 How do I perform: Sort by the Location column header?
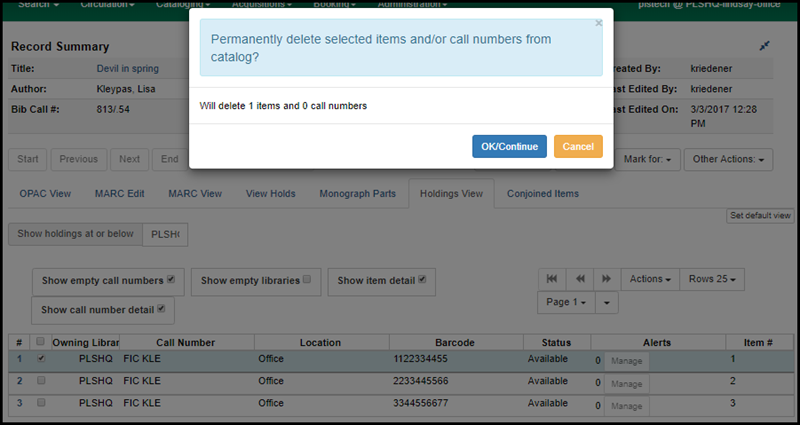click(320, 343)
